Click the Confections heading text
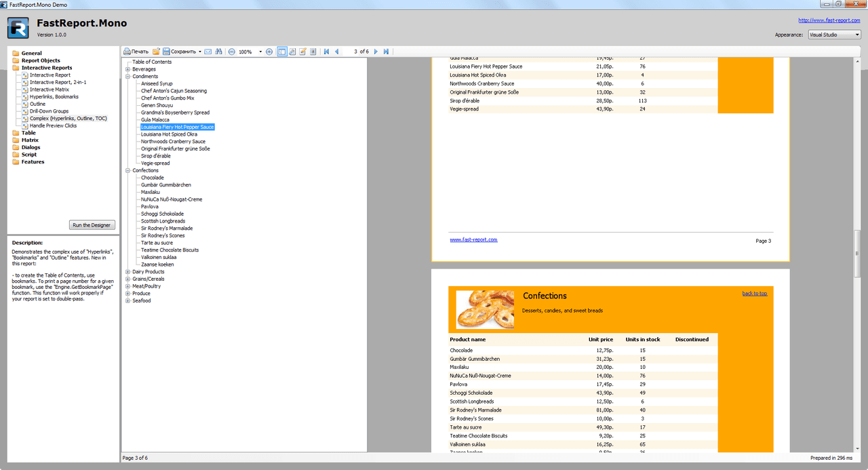The image size is (868, 470). click(545, 296)
